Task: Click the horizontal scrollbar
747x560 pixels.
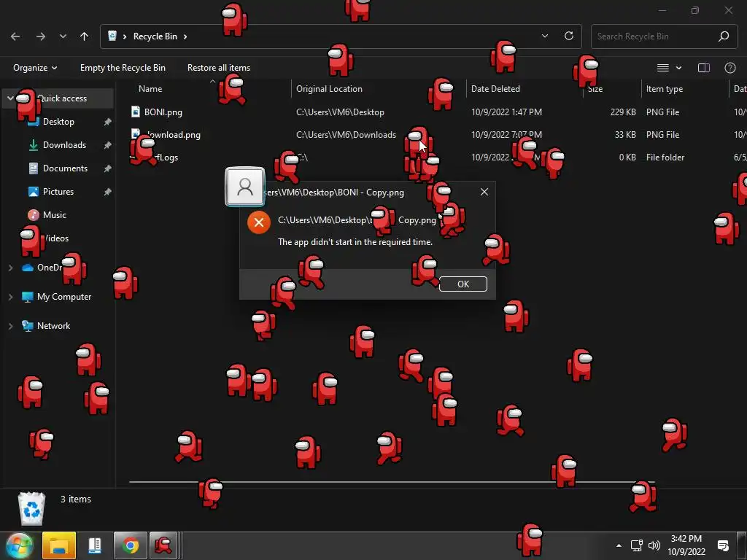Action: click(x=392, y=482)
